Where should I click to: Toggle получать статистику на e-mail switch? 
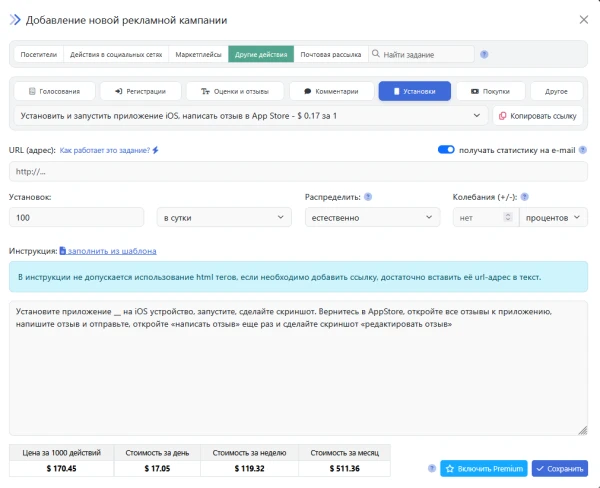tap(446, 150)
